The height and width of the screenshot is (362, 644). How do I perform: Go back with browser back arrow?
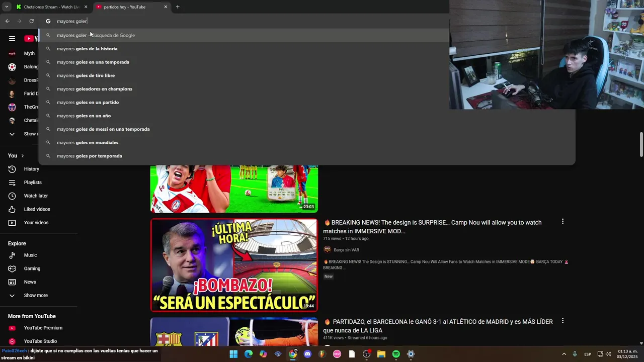point(7,21)
